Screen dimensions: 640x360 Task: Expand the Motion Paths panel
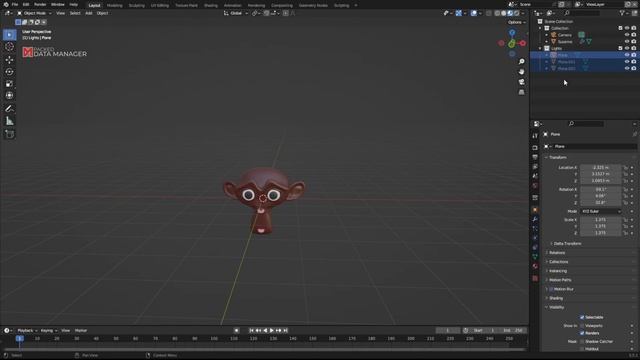tap(560, 280)
